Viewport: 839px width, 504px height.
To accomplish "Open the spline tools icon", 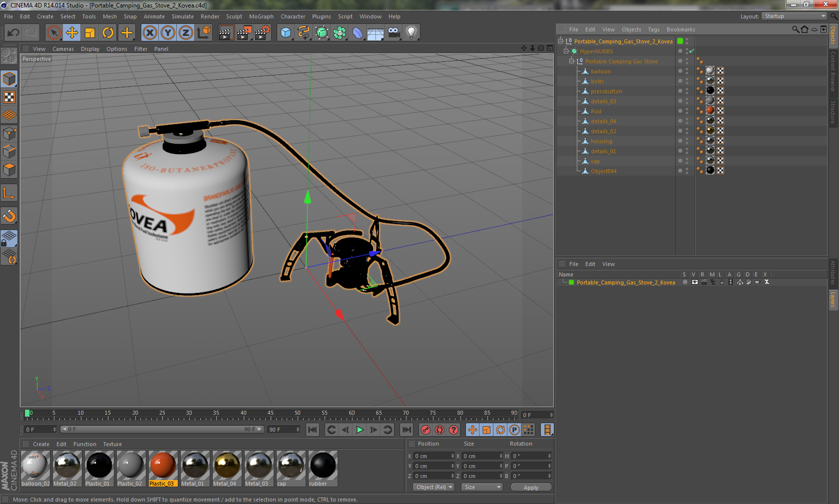I will coord(304,33).
